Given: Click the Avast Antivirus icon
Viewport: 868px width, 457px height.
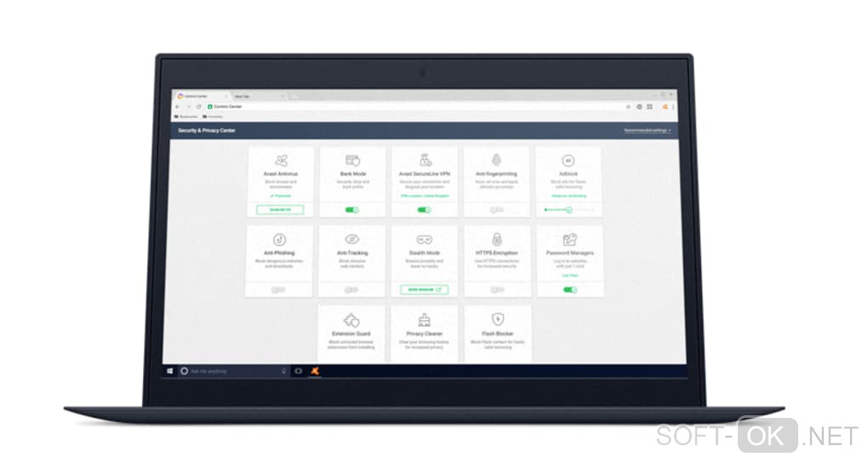Looking at the screenshot, I should 281,161.
